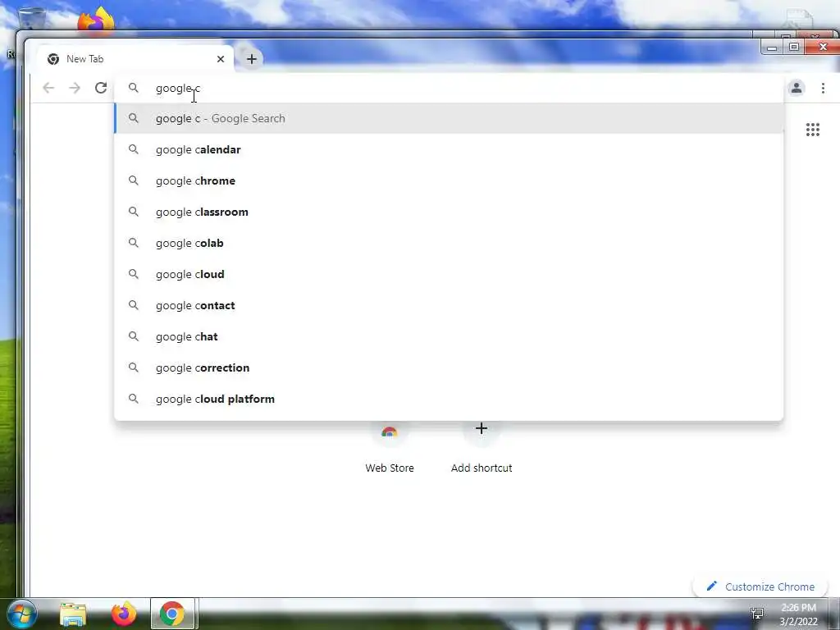Open Customize Chrome button
Viewport: 840px width, 630px height.
[760, 587]
